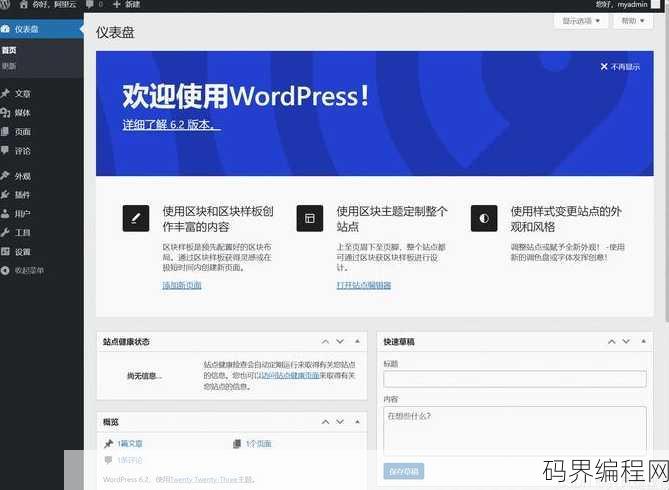Click the 用户 menu label
This screenshot has width=669, height=490.
click(x=23, y=214)
